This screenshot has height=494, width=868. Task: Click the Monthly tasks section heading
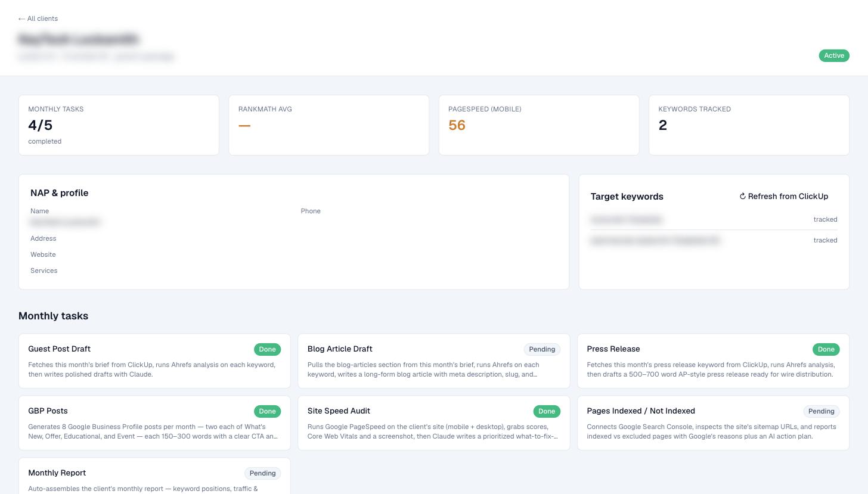click(53, 316)
